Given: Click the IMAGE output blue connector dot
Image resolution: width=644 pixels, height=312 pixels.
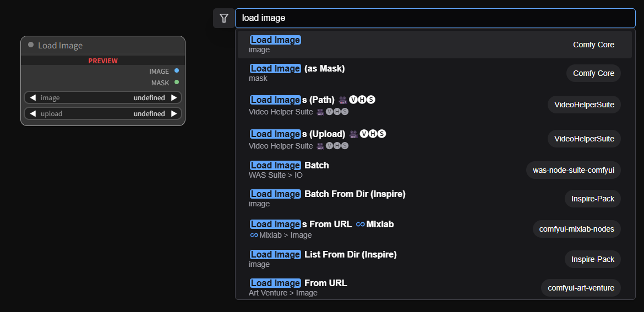Looking at the screenshot, I should 176,71.
